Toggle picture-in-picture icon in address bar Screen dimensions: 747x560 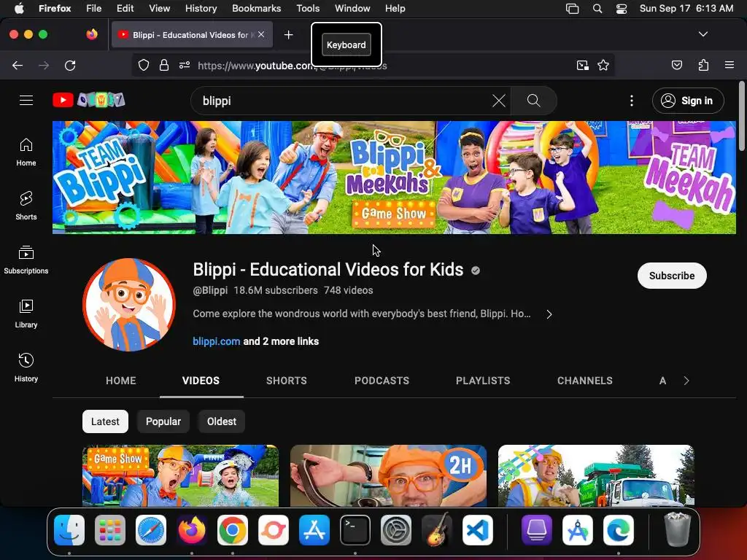tap(582, 65)
